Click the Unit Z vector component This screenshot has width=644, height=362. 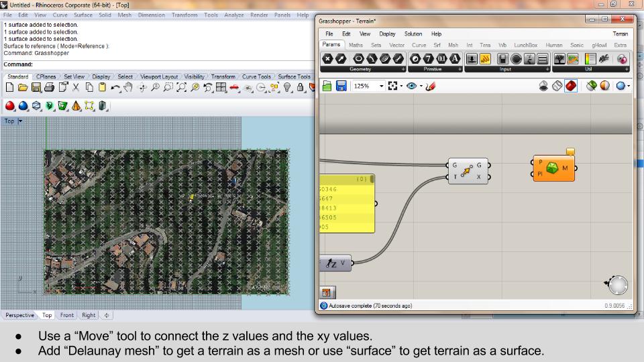[x=335, y=263]
